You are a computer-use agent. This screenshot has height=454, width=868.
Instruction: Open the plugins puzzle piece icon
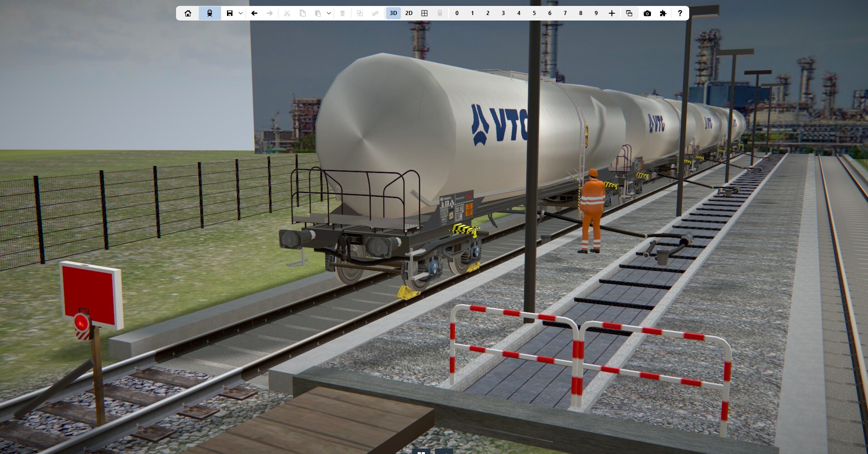click(663, 13)
